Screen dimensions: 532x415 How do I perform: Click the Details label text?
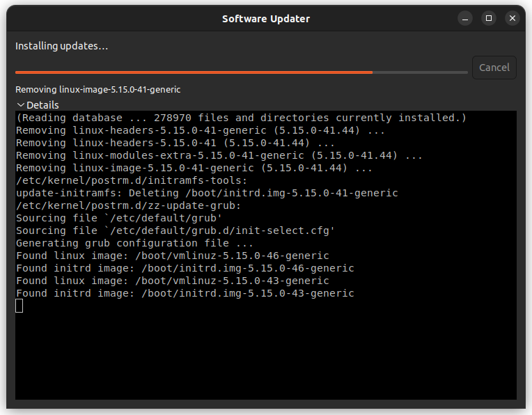coord(42,105)
